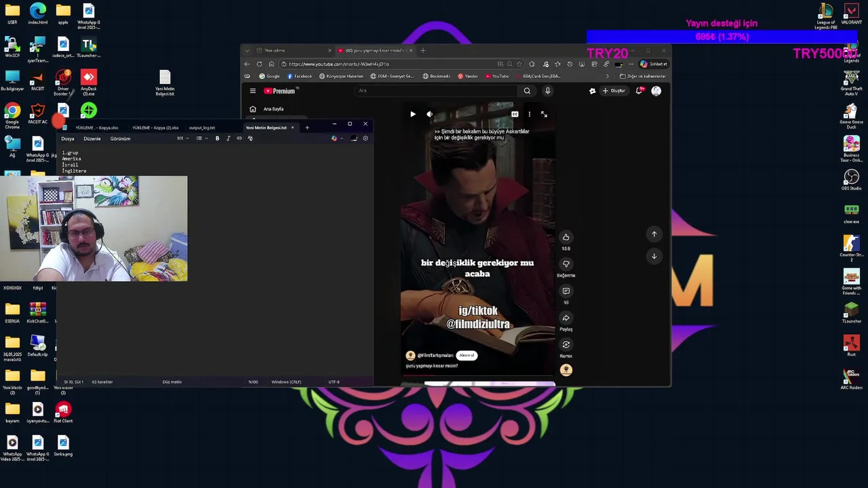Open the Shorts three-dot more menu
Viewport: 868px width, 488px height.
(x=530, y=114)
